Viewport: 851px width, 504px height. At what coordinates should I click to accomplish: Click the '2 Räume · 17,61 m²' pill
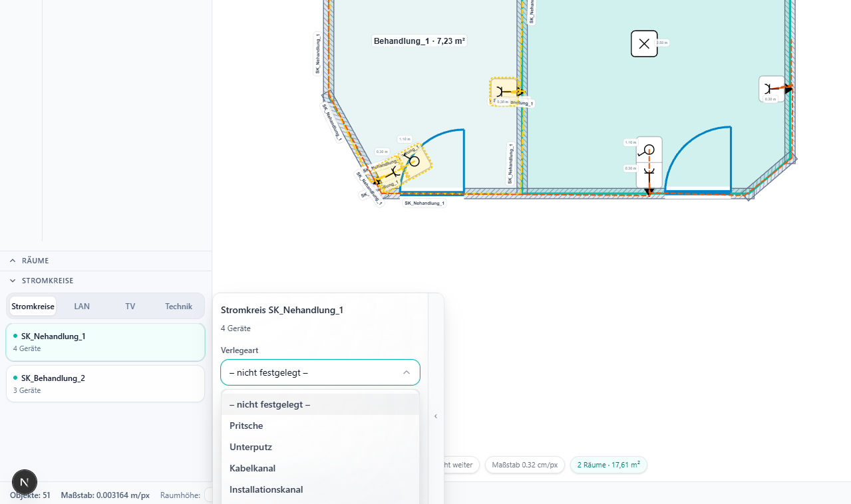(608, 465)
